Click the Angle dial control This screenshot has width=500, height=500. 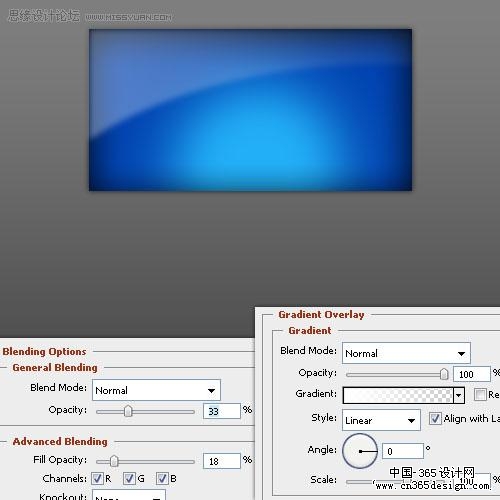click(x=360, y=451)
